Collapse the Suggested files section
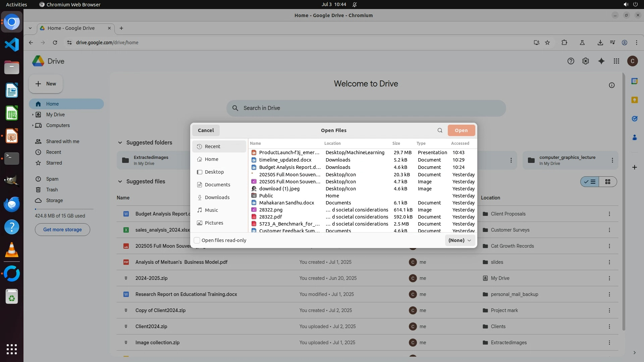The height and width of the screenshot is (362, 644). 120,182
